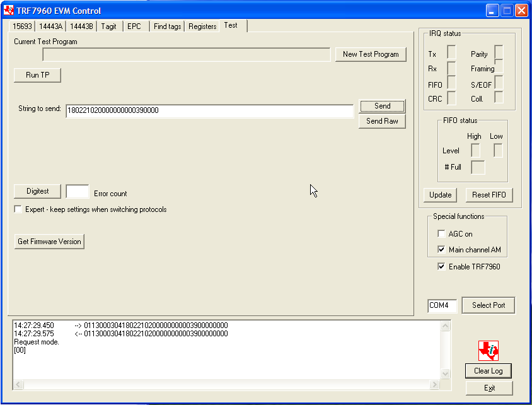Click log scrollbar down arrow
The image size is (532, 405).
pyautogui.click(x=445, y=373)
